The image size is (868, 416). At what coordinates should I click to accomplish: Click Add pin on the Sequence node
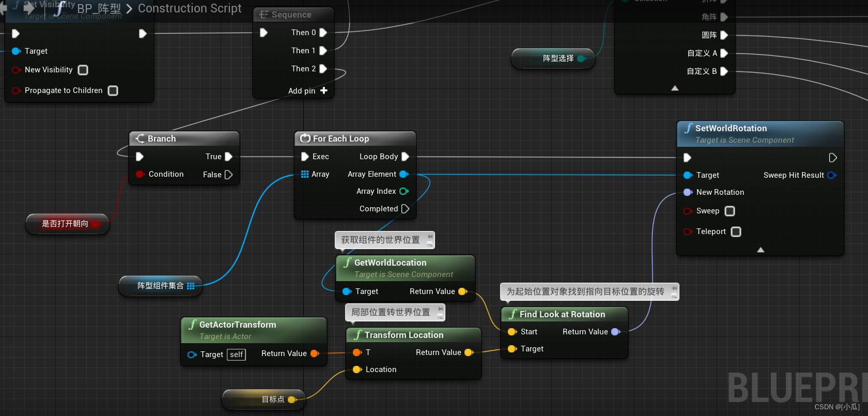tap(308, 90)
